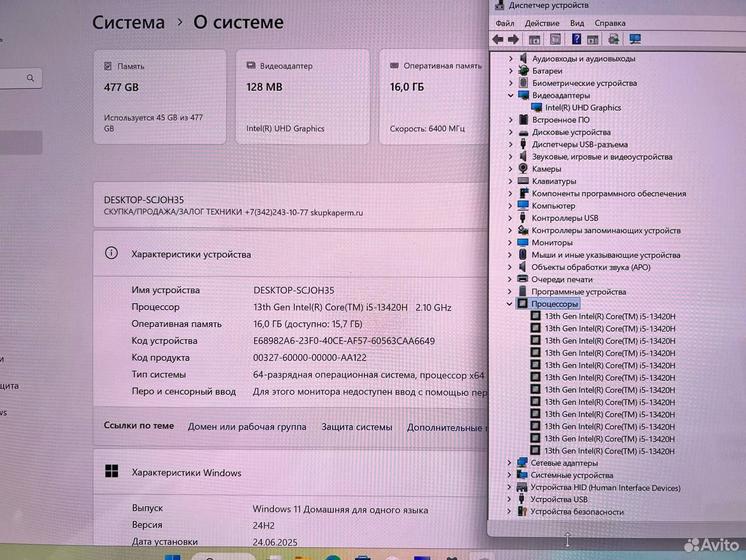
Task: Expand the Дисковые устройства node
Action: 510,132
